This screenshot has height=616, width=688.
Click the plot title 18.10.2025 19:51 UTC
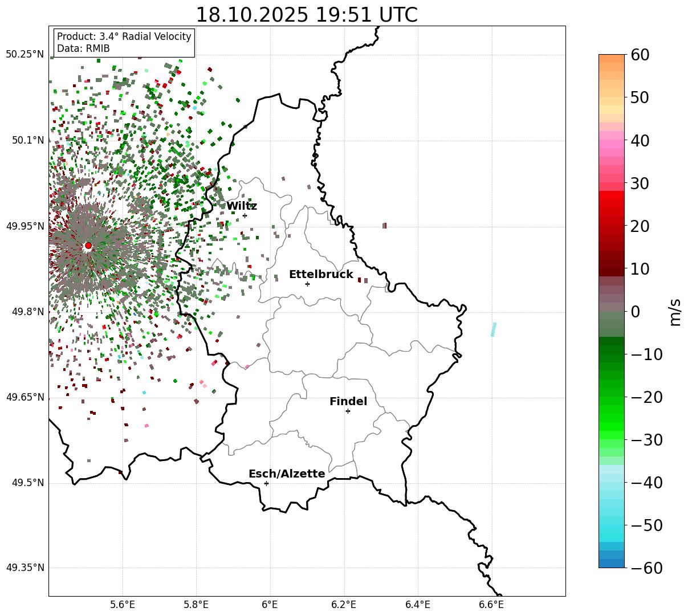point(307,15)
